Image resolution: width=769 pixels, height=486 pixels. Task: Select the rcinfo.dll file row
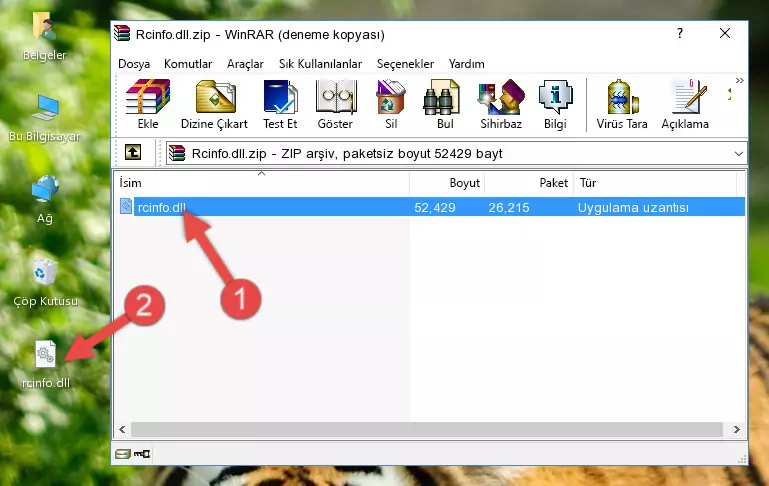pos(432,207)
